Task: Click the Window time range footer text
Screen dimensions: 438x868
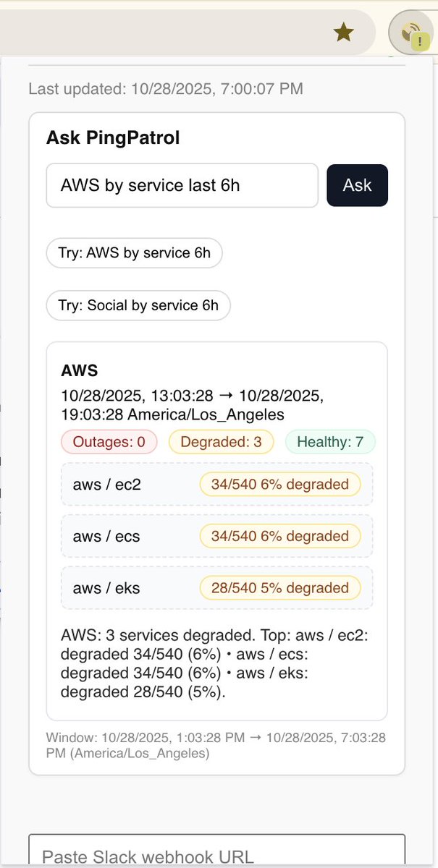Action: pos(216,745)
